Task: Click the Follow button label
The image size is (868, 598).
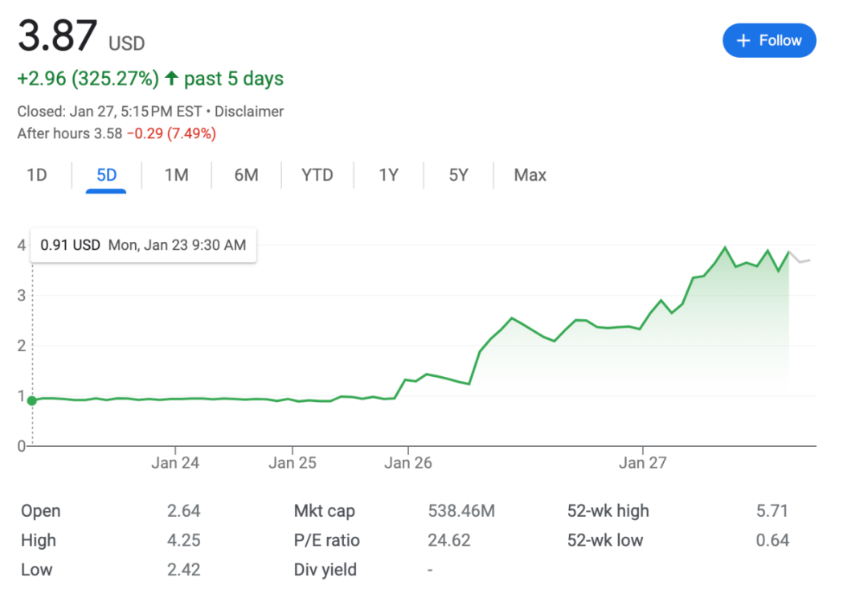Action: coord(780,41)
